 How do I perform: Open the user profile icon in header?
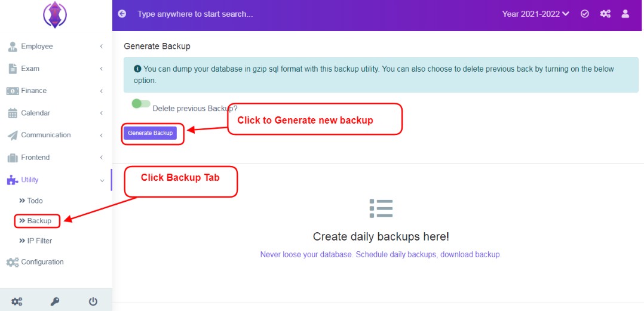(625, 14)
